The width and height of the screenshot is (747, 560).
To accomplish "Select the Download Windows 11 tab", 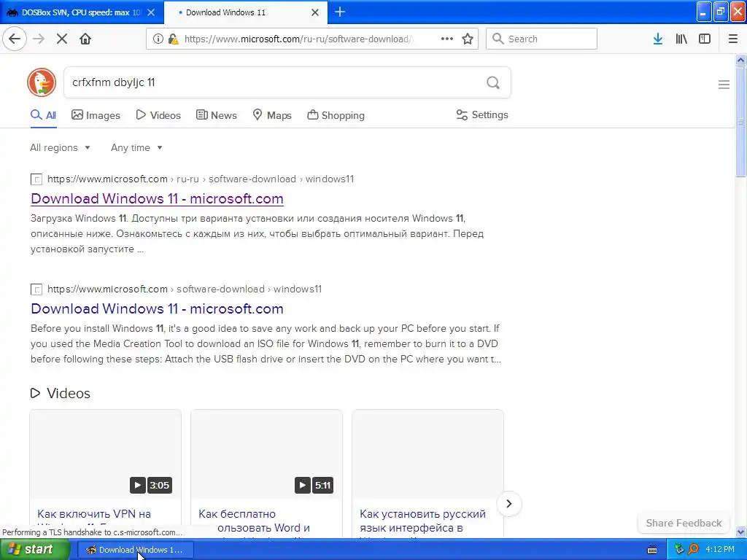I will 246,12.
